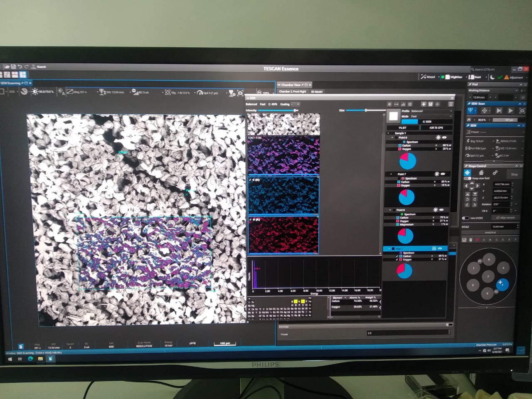Open the Adjustment warning icon
Viewport: 532px width, 399px height.
pyautogui.click(x=507, y=77)
